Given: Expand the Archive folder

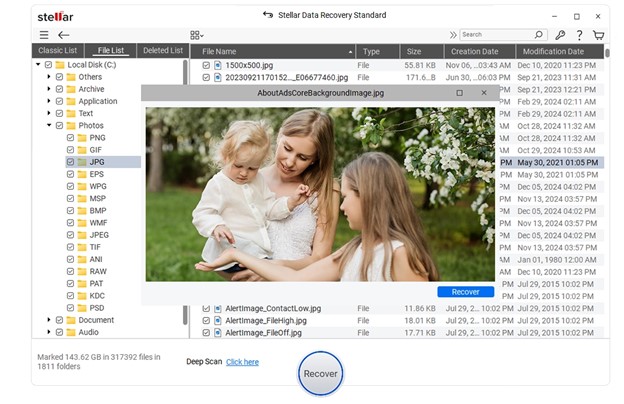Looking at the screenshot, I should coord(48,89).
